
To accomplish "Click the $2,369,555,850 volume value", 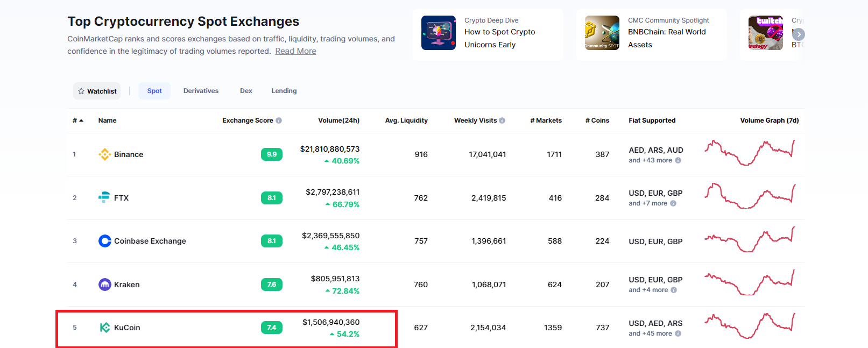I will tap(330, 236).
